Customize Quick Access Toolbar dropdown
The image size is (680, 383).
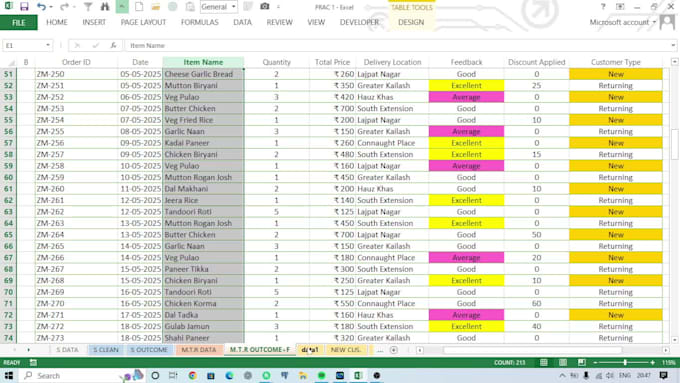(278, 7)
